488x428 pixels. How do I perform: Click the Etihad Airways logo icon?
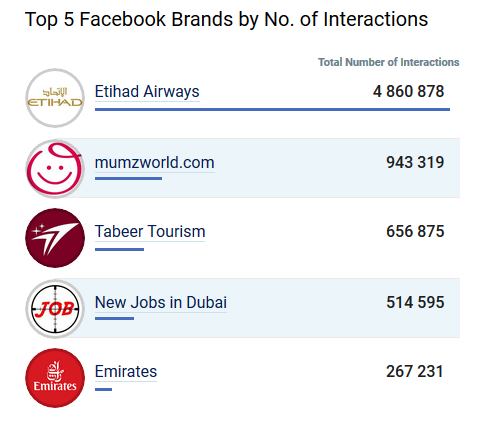(x=55, y=98)
